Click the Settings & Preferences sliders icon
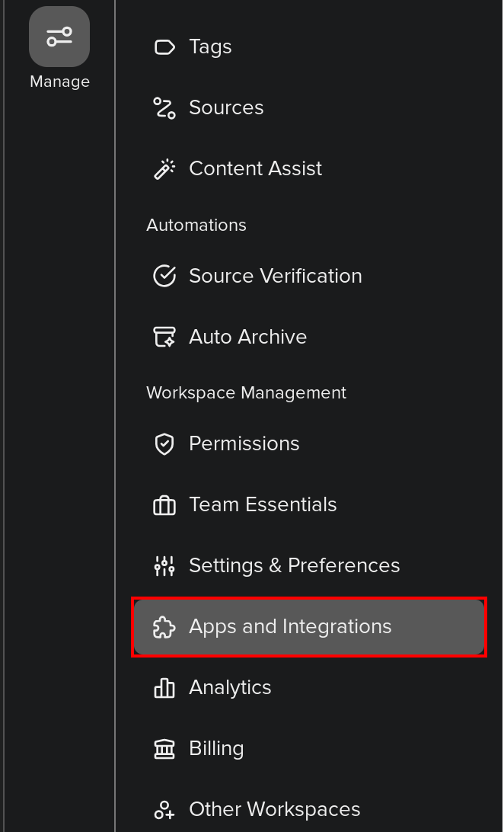 pyautogui.click(x=164, y=565)
